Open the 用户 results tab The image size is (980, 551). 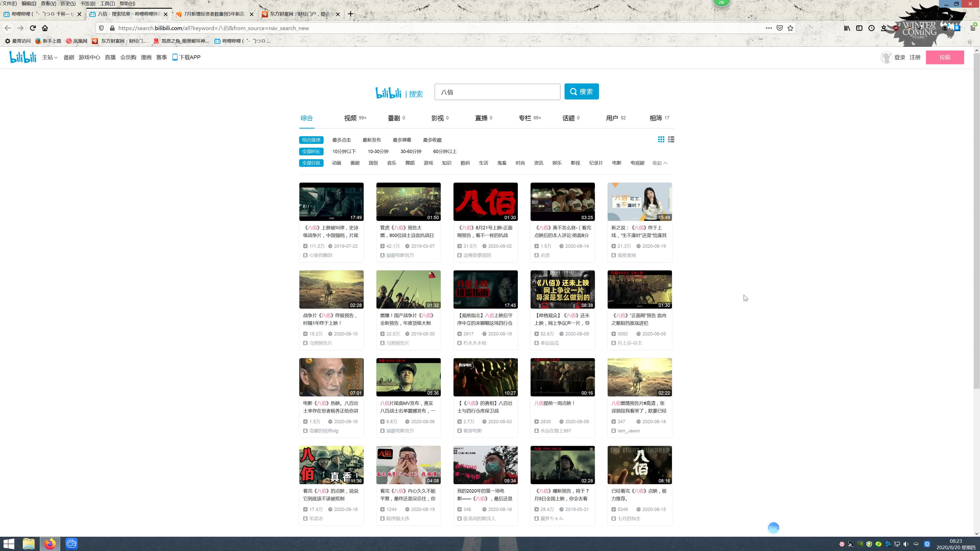point(616,118)
